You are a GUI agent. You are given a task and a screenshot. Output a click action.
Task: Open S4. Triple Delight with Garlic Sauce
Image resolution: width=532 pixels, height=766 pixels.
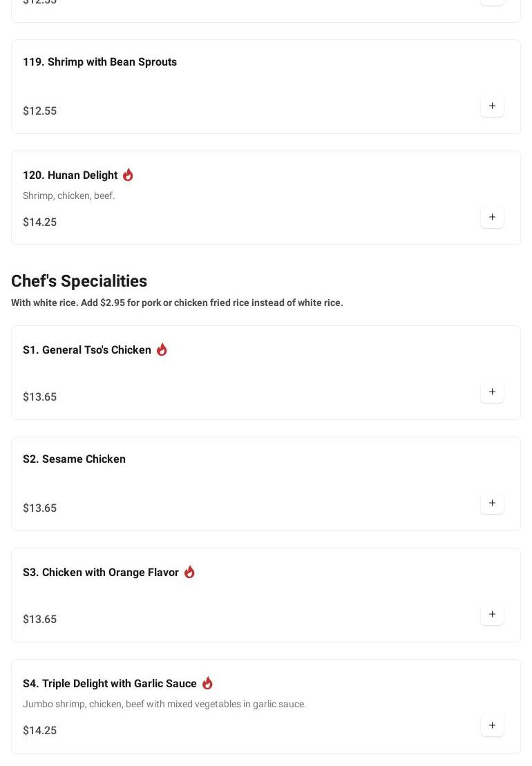pyautogui.click(x=110, y=684)
